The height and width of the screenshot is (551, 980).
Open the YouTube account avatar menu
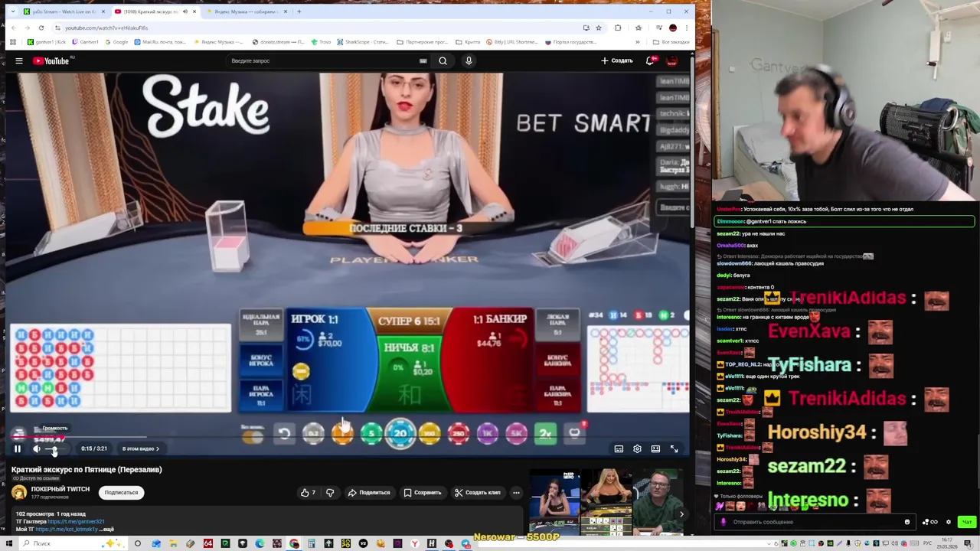671,60
